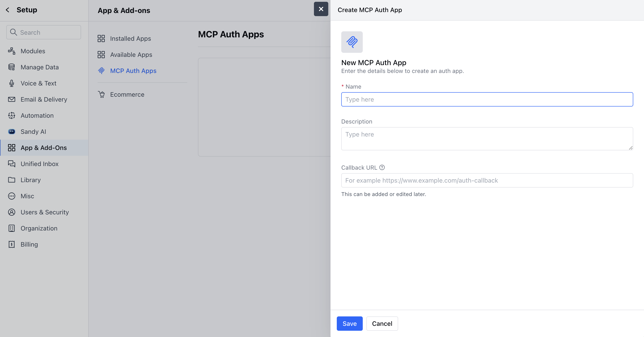
Task: Click the search magnifier icon in sidebar
Action: click(x=13, y=32)
